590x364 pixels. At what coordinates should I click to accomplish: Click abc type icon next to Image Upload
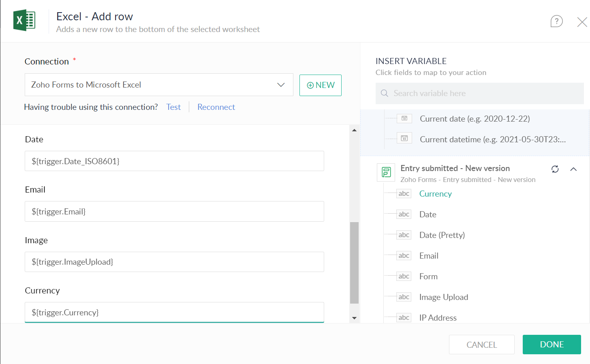pyautogui.click(x=404, y=297)
